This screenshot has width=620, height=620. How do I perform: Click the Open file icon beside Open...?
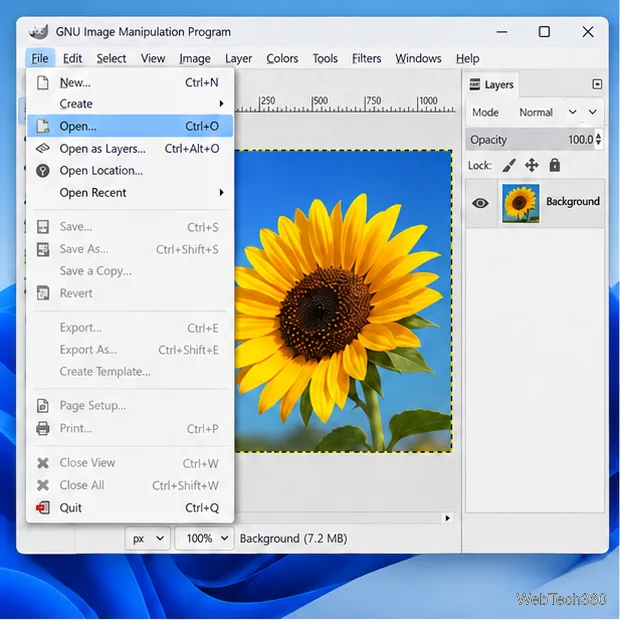[x=42, y=126]
